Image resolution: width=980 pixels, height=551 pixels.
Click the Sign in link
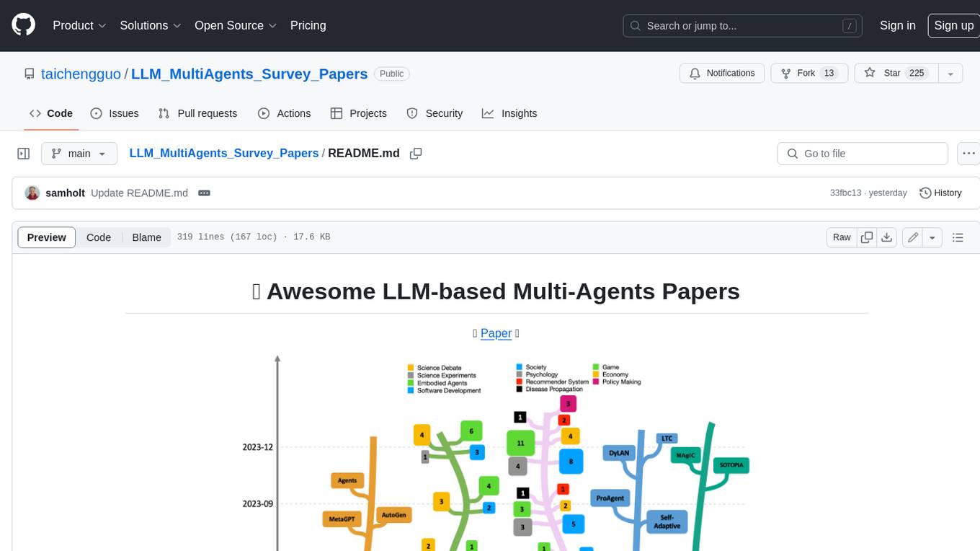pyautogui.click(x=897, y=25)
